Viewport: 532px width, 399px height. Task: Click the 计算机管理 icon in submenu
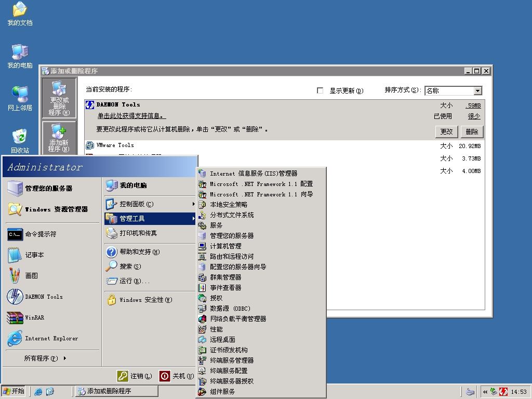tap(202, 246)
